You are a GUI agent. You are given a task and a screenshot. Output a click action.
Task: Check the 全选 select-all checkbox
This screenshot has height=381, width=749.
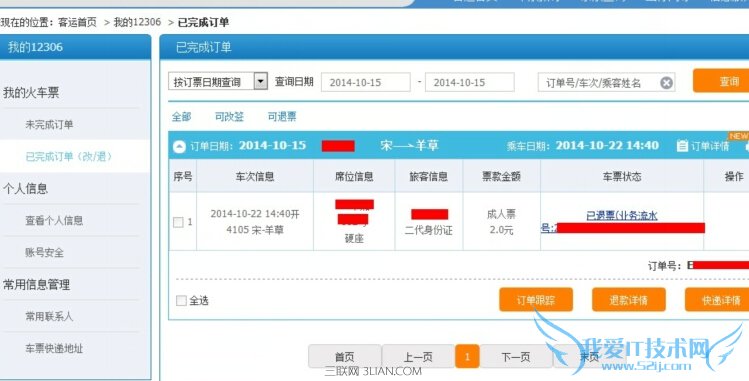click(x=181, y=301)
